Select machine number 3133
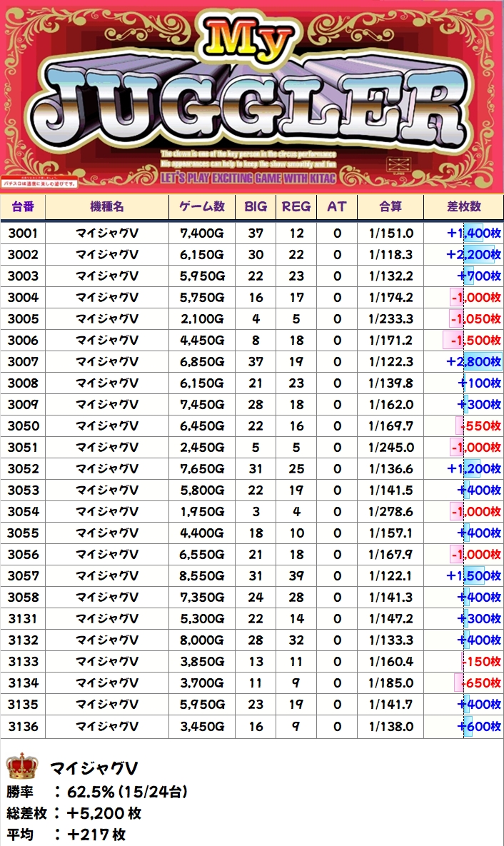This screenshot has width=504, height=846. [23, 662]
